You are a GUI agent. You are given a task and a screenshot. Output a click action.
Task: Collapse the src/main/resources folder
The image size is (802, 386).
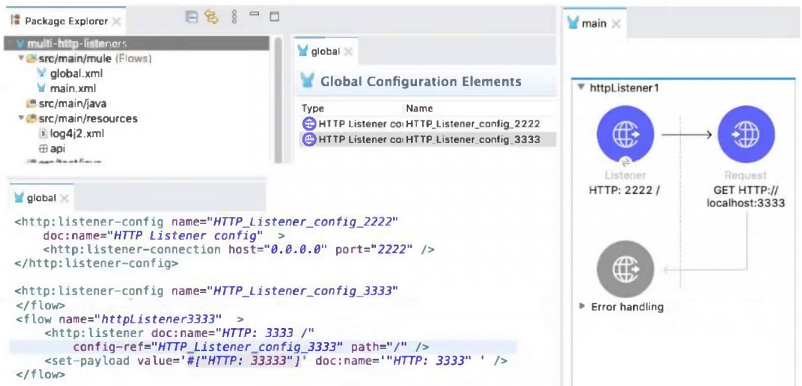21,118
